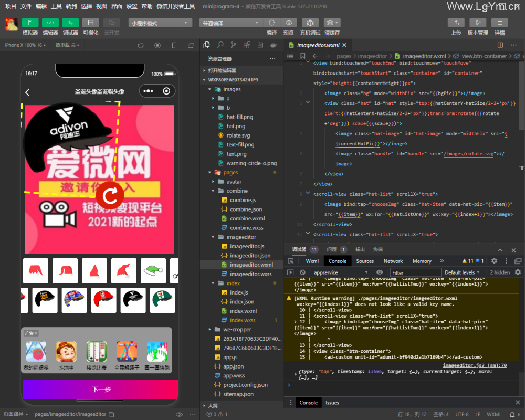Detach the simulator window

pyautogui.click(x=191, y=45)
